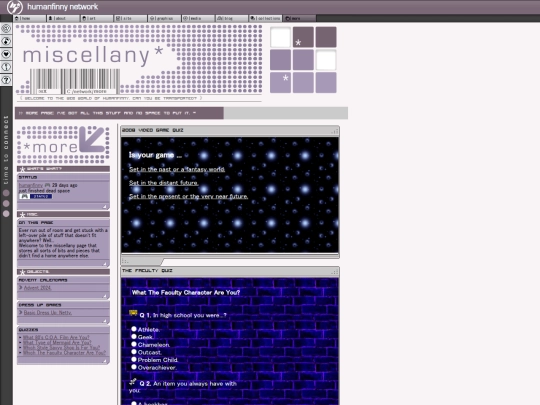Click the dark tile with asterisk in grid
Image resolution: width=540 pixels, height=405 pixels.
pyautogui.click(x=303, y=37)
